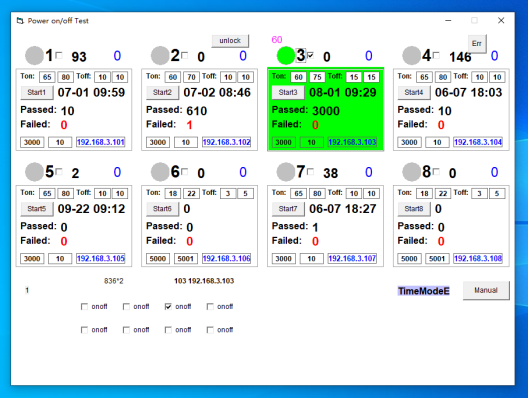Click channel 8 field showing 5001
528x399 pixels.
437,259
